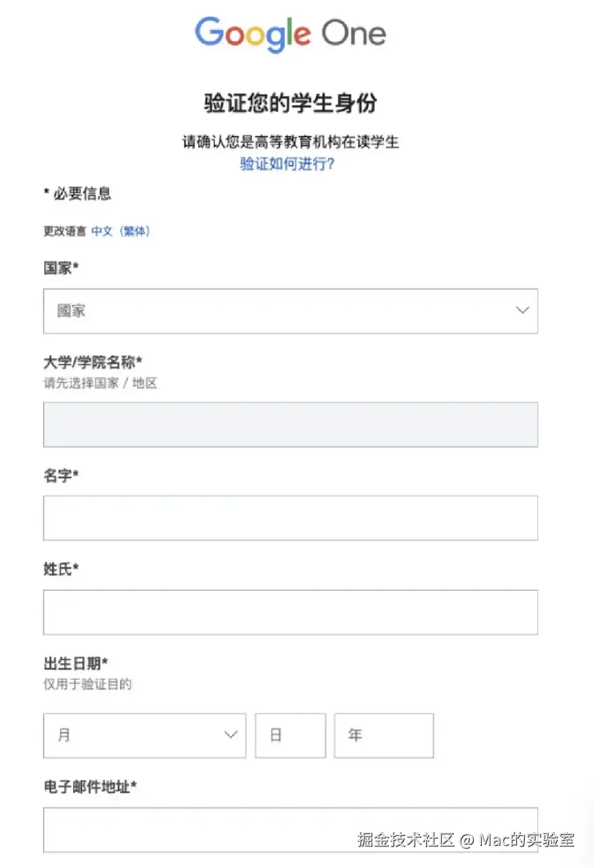594x868 pixels.
Task: Click the chevron arrow in country selector
Action: click(x=522, y=311)
